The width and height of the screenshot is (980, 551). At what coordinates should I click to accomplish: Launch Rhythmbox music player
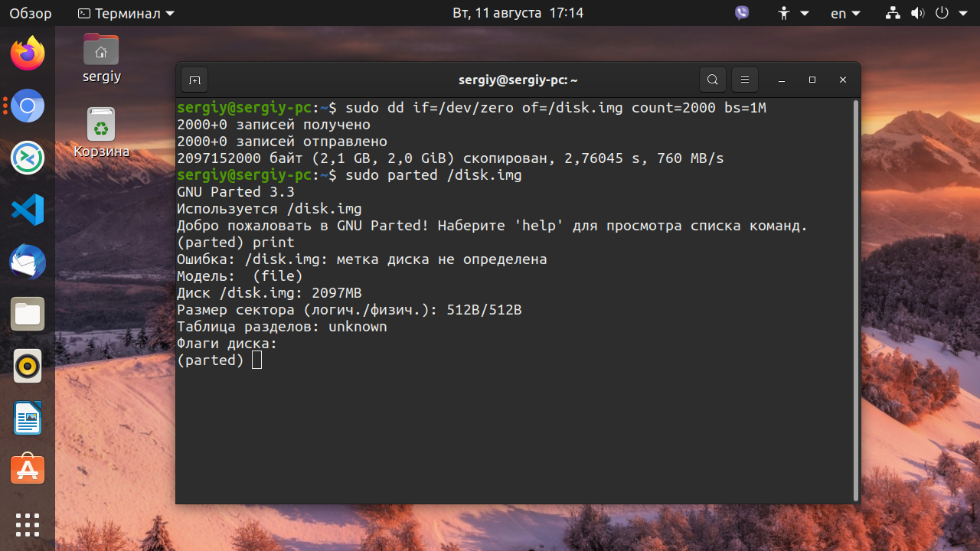click(28, 366)
